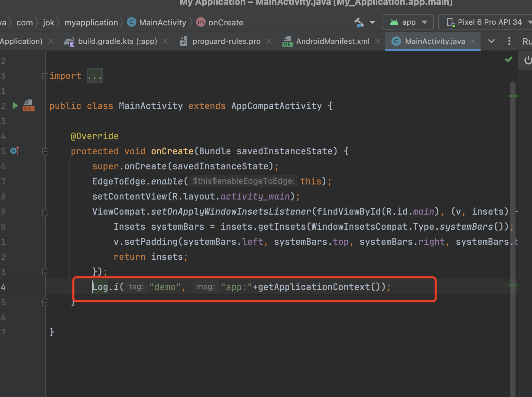Click the green Run class gutter icon
This screenshot has width=532, height=397.
15,106
